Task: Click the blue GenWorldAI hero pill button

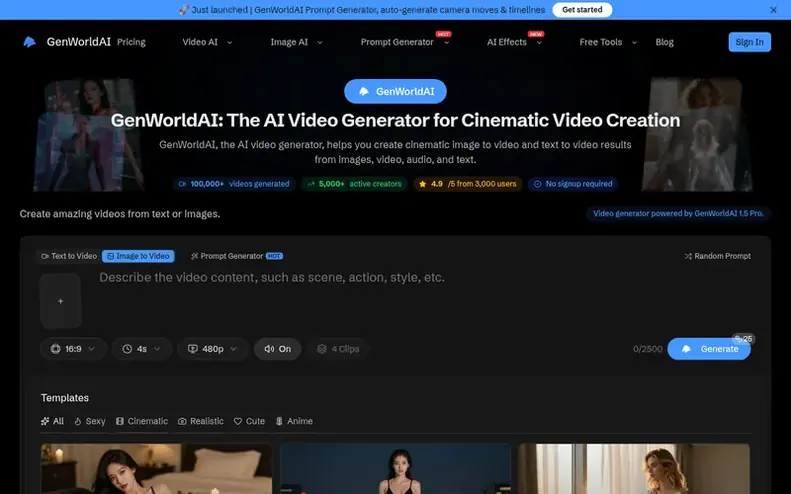Action: tap(395, 91)
